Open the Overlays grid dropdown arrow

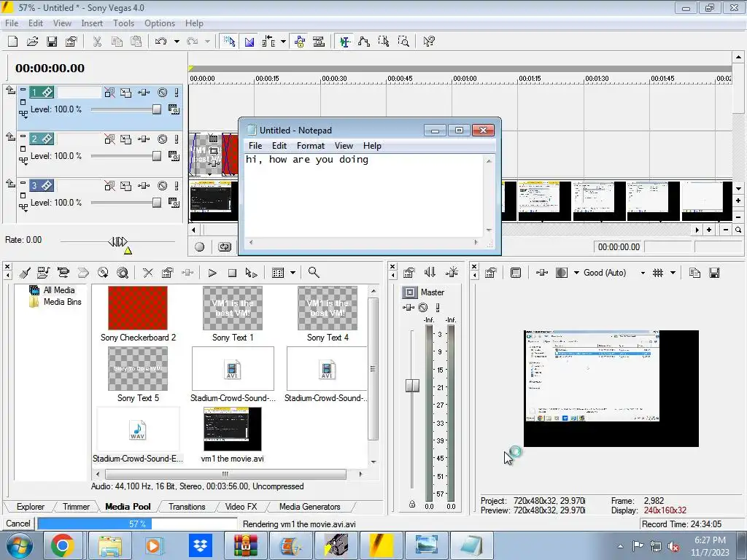[673, 273]
